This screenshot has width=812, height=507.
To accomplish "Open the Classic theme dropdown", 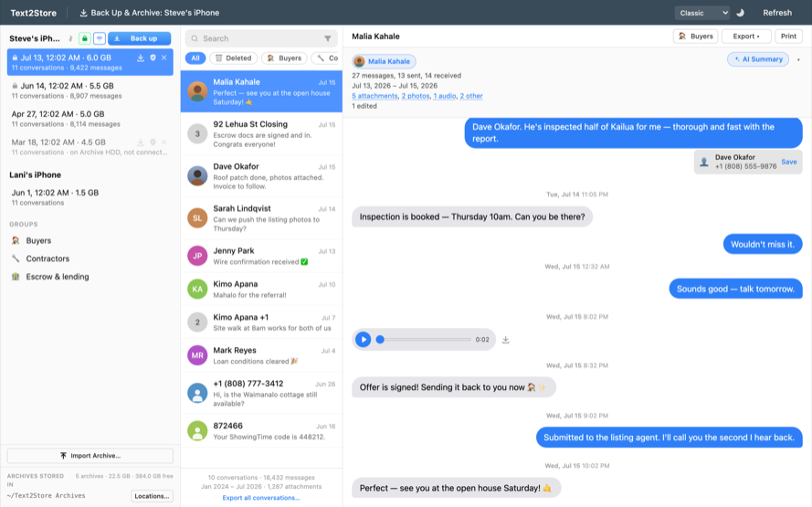I will click(702, 13).
